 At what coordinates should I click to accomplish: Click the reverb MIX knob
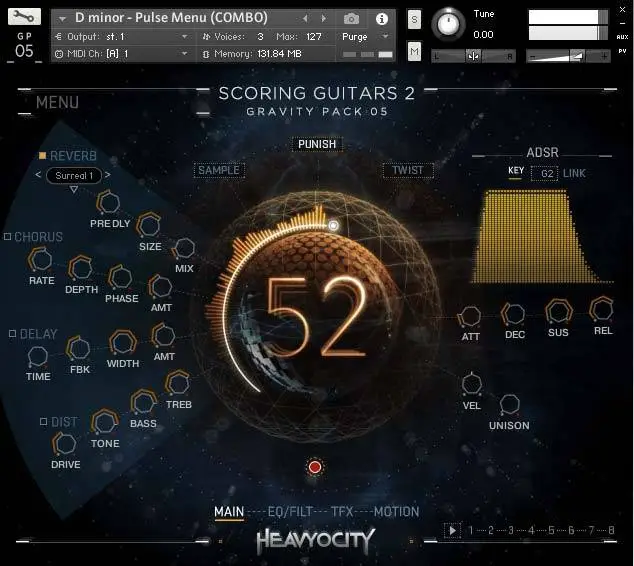[x=184, y=248]
